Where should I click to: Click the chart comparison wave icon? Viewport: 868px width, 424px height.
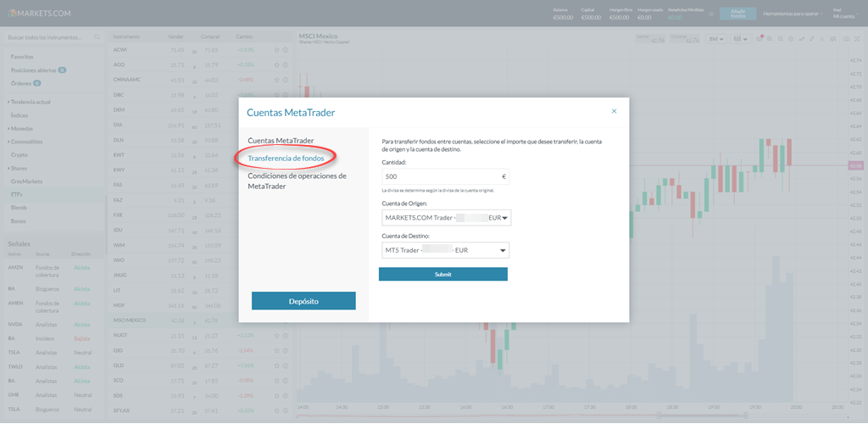[x=832, y=39]
